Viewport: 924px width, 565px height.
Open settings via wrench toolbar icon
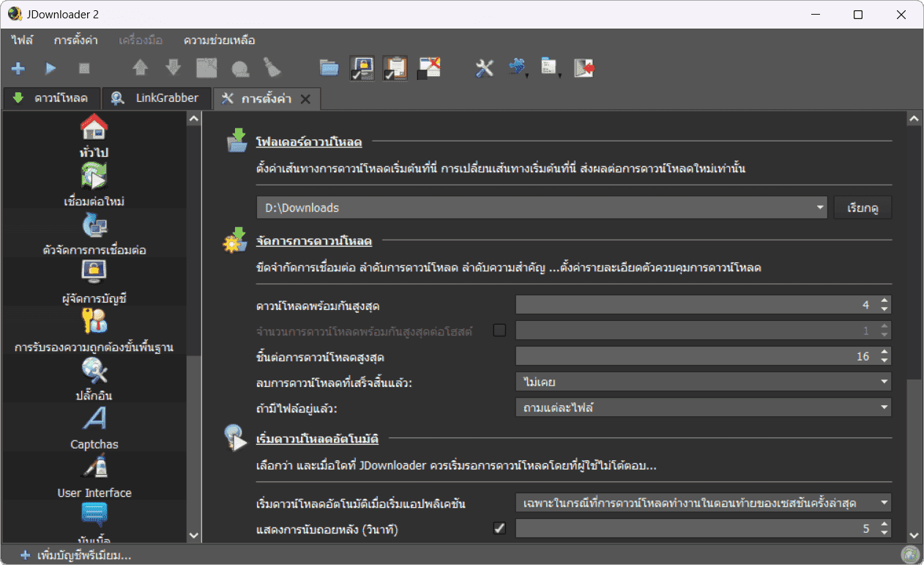[485, 68]
